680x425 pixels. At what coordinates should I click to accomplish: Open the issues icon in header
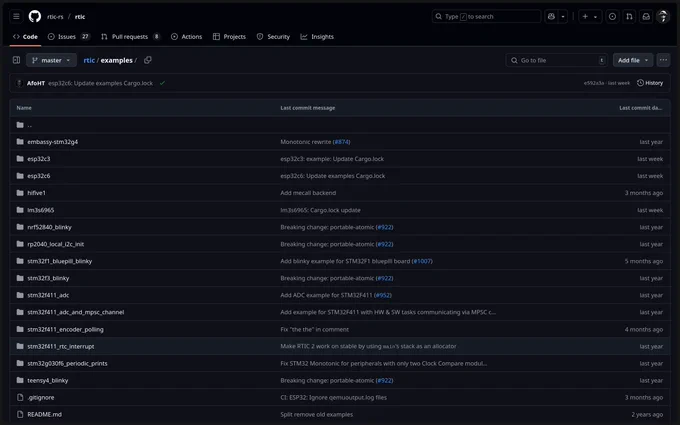pyautogui.click(x=612, y=16)
